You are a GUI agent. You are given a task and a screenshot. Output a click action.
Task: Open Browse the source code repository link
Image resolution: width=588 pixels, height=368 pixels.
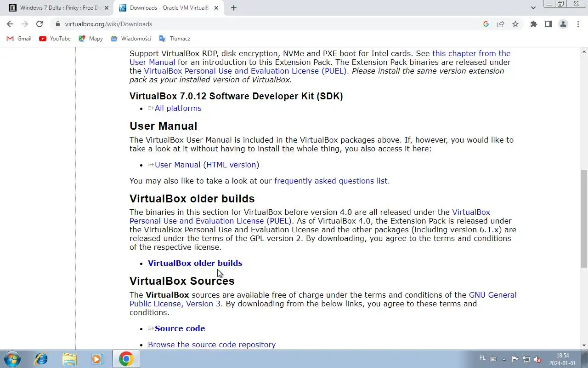(x=212, y=345)
